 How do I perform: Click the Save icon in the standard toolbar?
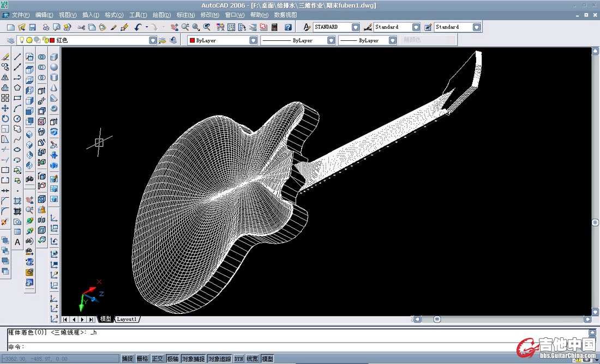coord(33,27)
